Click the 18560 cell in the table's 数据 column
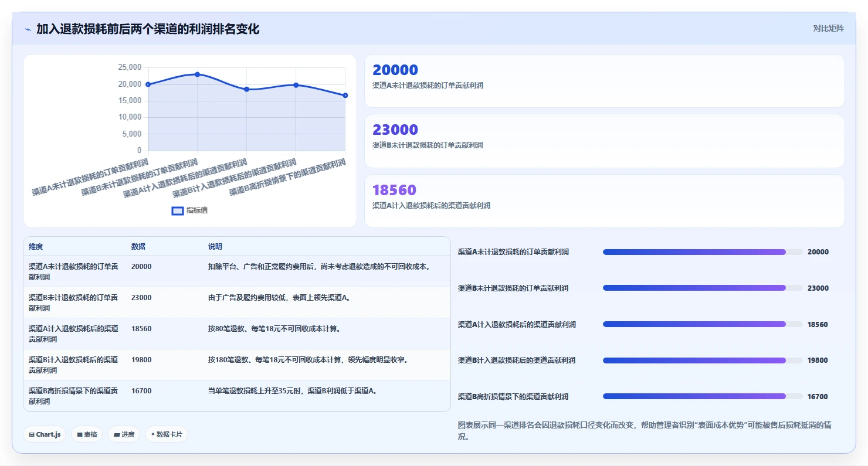 pyautogui.click(x=141, y=329)
